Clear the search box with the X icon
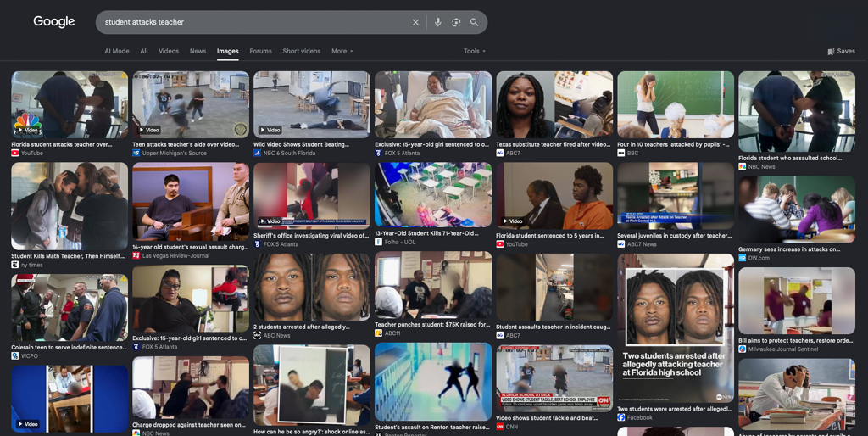 pos(415,22)
